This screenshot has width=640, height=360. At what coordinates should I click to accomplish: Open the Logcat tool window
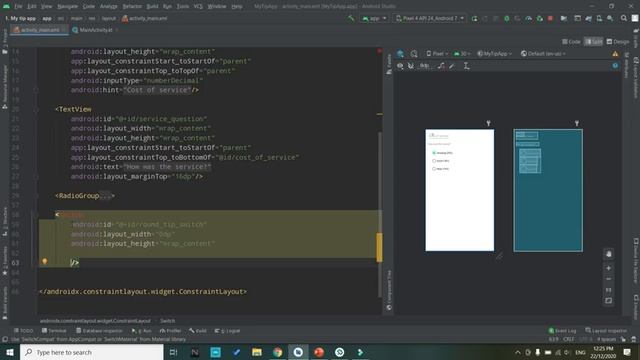pyautogui.click(x=227, y=331)
